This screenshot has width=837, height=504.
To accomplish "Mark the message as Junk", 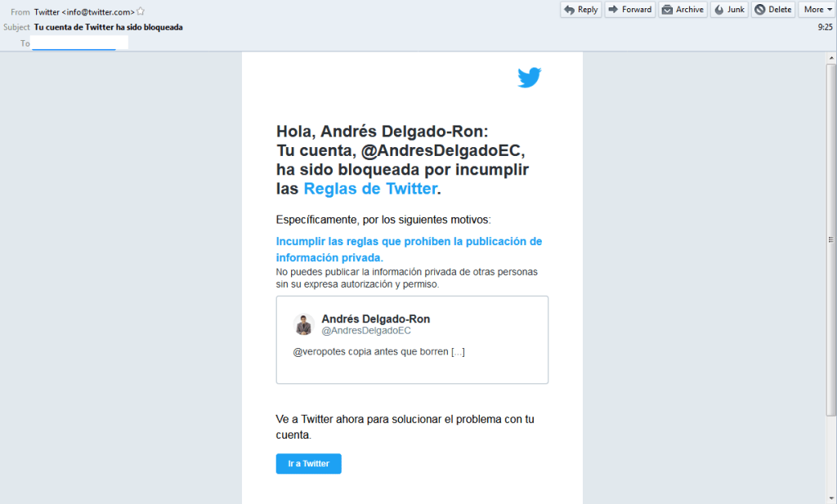I will [x=729, y=10].
